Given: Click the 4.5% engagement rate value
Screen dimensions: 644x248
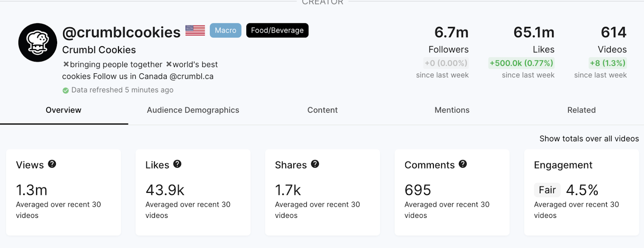Looking at the screenshot, I should (582, 190).
